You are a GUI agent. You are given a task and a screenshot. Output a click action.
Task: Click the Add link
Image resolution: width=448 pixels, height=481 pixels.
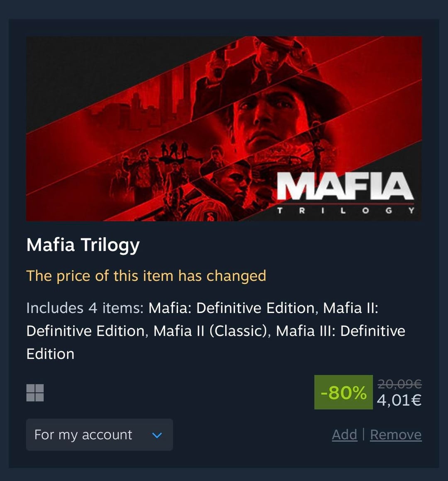[x=344, y=435]
